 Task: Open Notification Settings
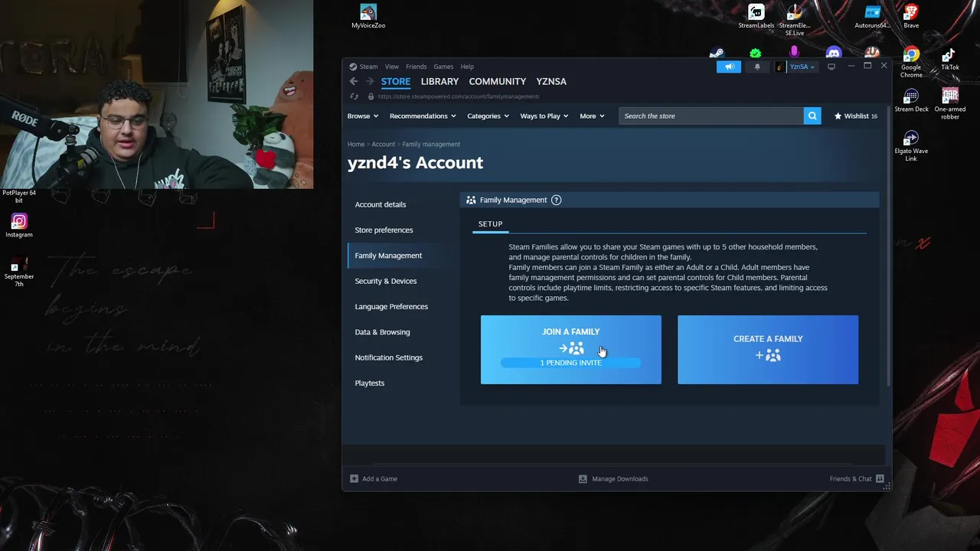pyautogui.click(x=388, y=357)
